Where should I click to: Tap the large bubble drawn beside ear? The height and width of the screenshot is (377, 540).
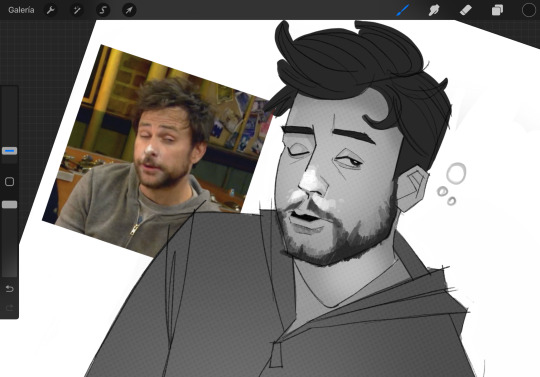click(x=456, y=173)
